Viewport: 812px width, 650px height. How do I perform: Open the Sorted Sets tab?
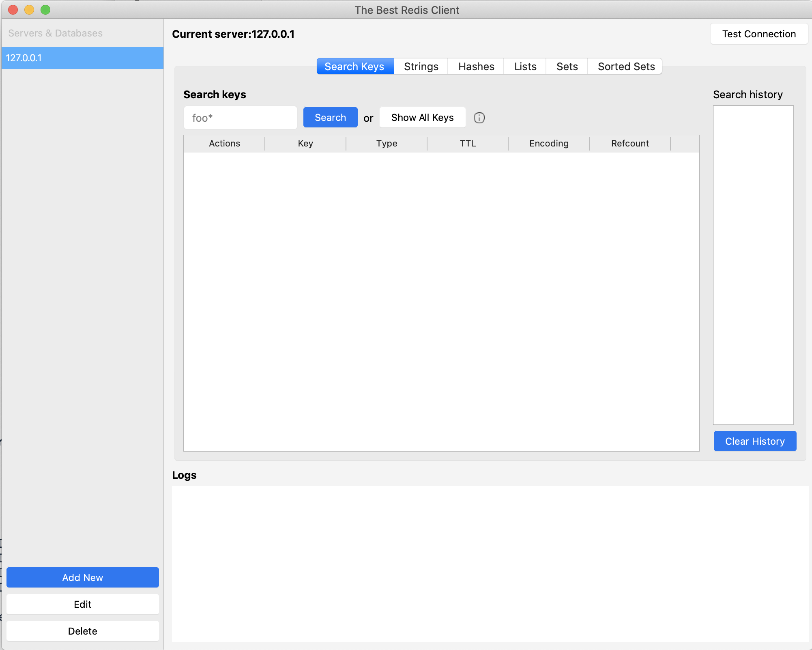tap(626, 67)
